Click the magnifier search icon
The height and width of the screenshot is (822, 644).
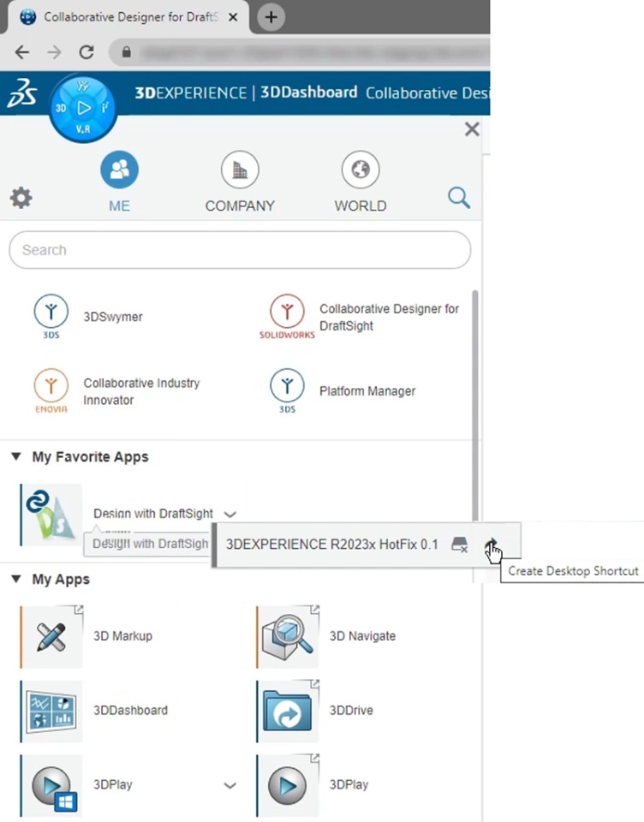coord(458,198)
